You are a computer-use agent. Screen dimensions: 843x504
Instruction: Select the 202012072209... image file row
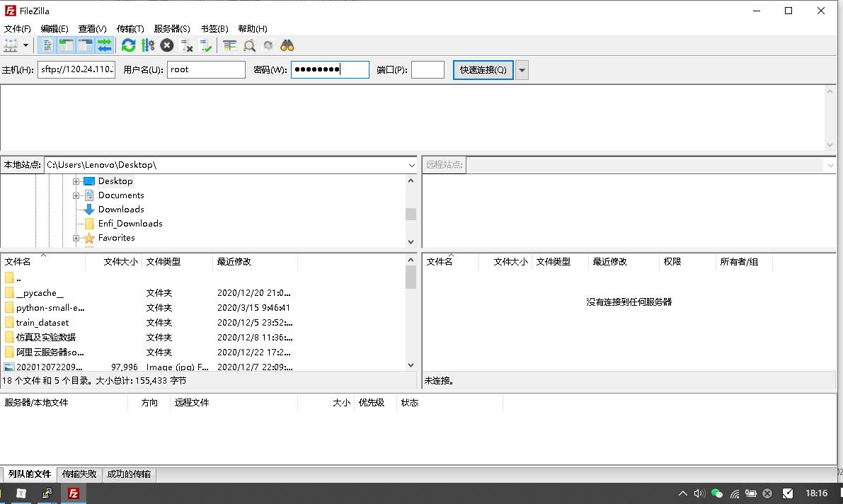(x=202, y=367)
